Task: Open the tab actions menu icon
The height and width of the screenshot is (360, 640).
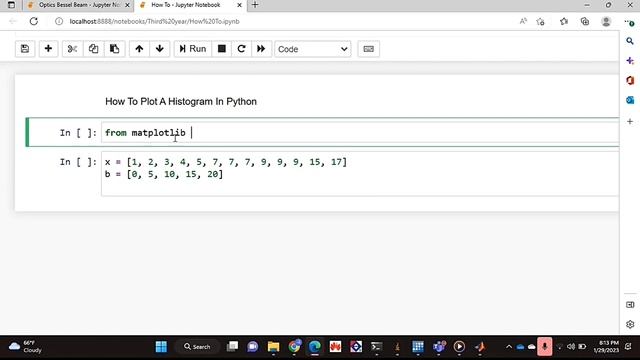Action: 11,5
